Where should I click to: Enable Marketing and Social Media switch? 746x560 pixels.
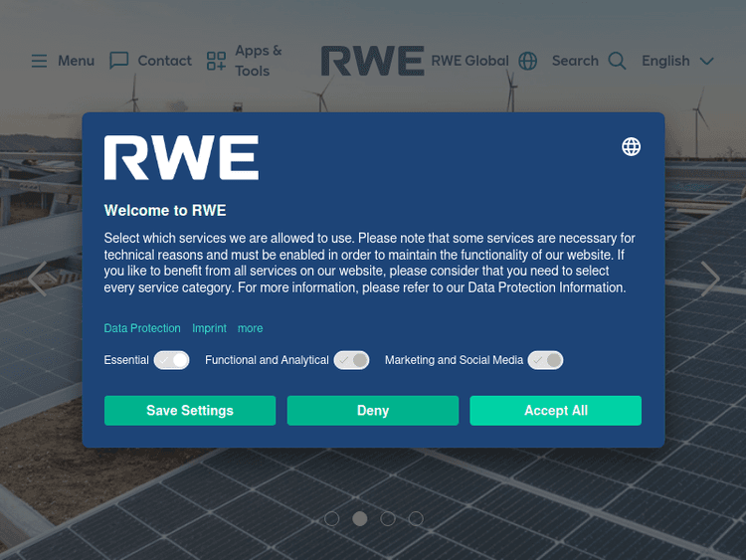tap(546, 360)
